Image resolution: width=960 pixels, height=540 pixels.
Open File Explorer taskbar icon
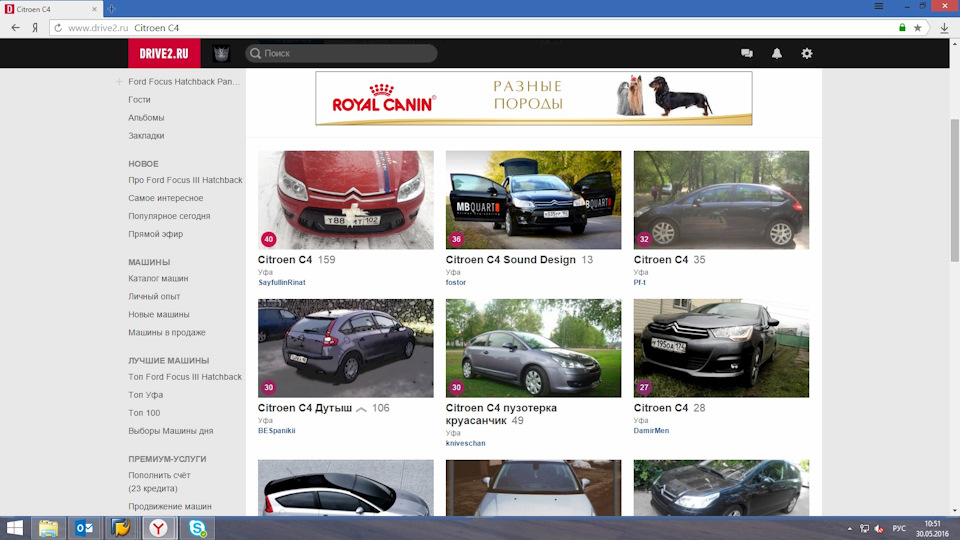[48, 528]
